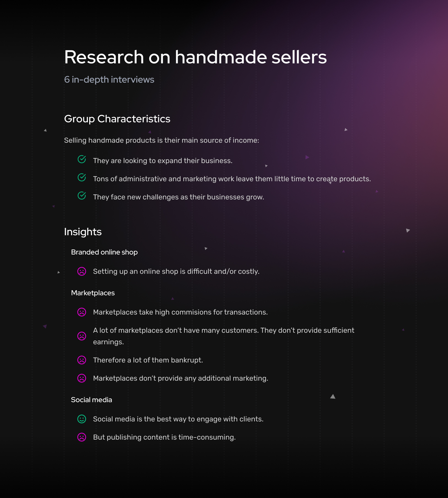Click the checkmark icon beside 'expand their business'
The image size is (448, 498).
point(82,159)
